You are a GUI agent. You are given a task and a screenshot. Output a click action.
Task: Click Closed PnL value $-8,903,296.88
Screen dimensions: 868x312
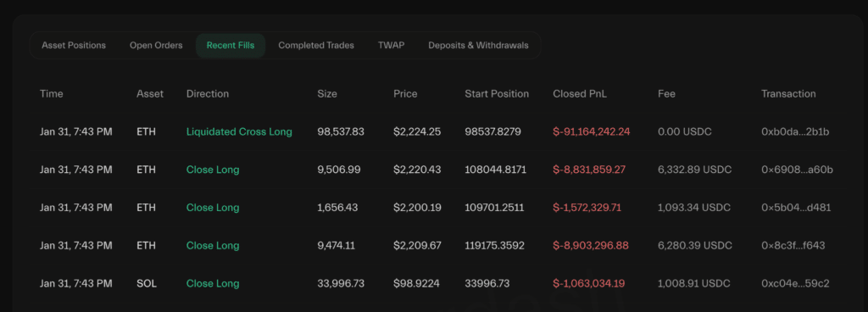click(591, 246)
